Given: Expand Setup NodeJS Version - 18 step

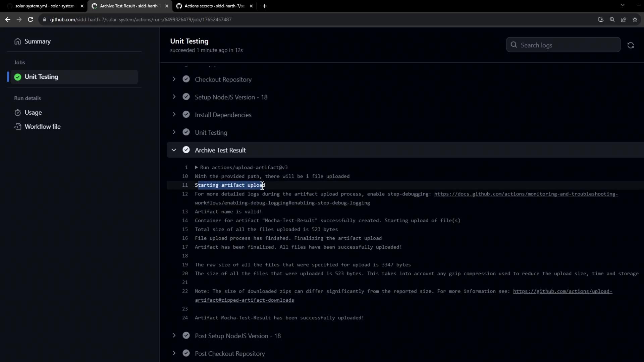Looking at the screenshot, I should pos(174,97).
